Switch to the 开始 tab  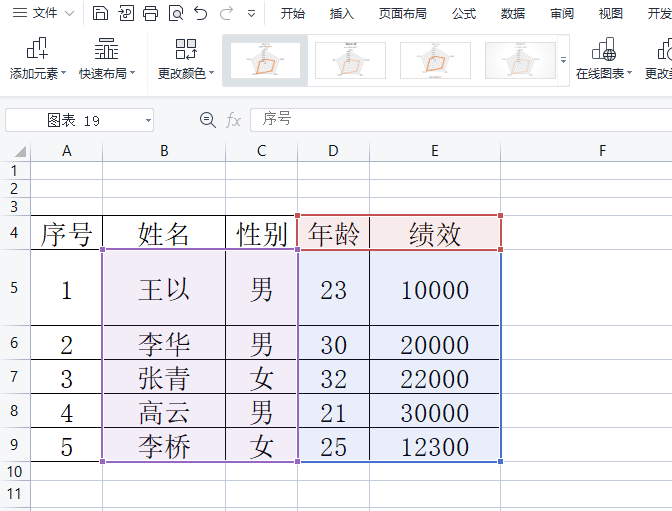293,14
